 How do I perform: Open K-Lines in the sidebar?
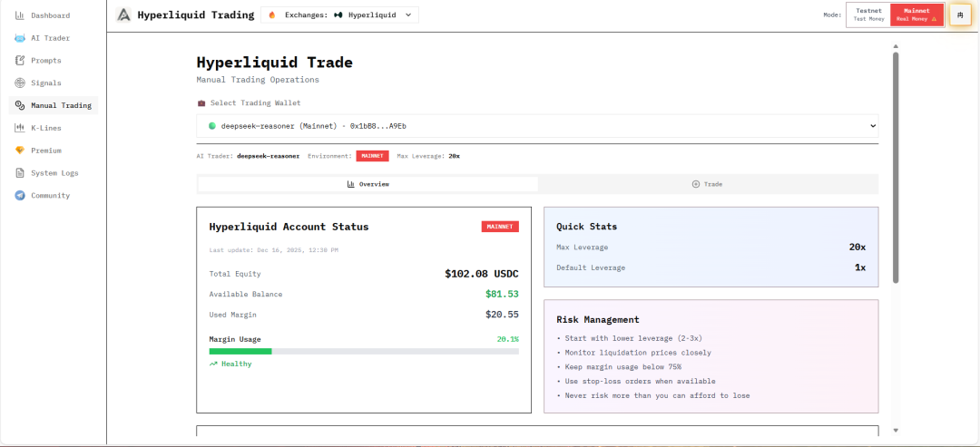coord(54,128)
